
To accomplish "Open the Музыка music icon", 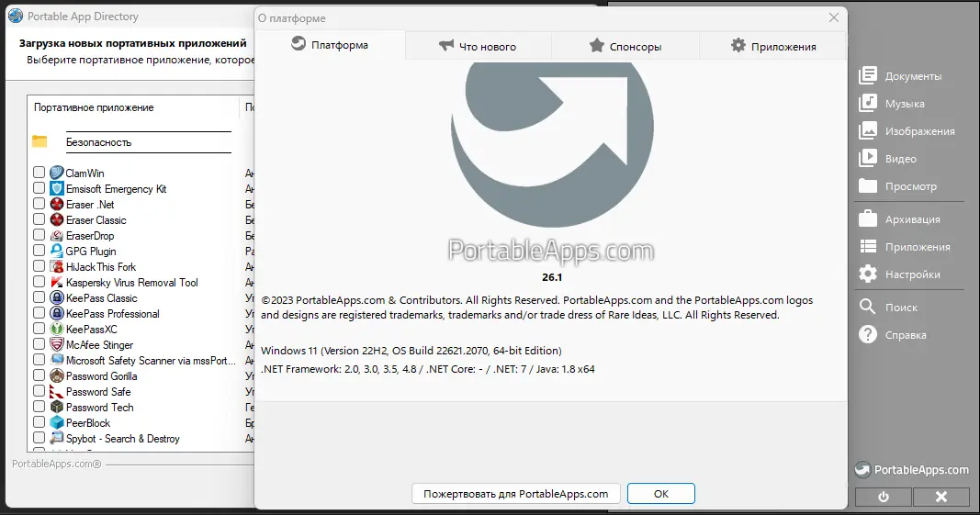I will coord(868,103).
